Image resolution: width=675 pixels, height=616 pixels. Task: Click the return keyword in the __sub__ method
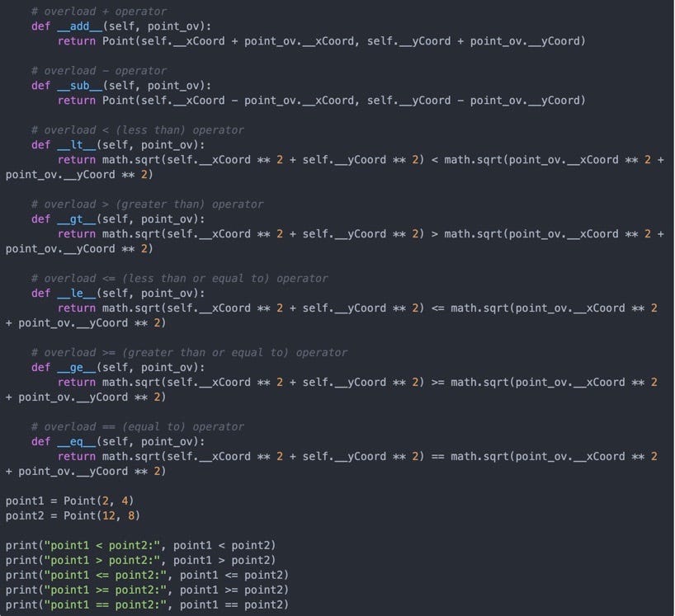(x=77, y=101)
